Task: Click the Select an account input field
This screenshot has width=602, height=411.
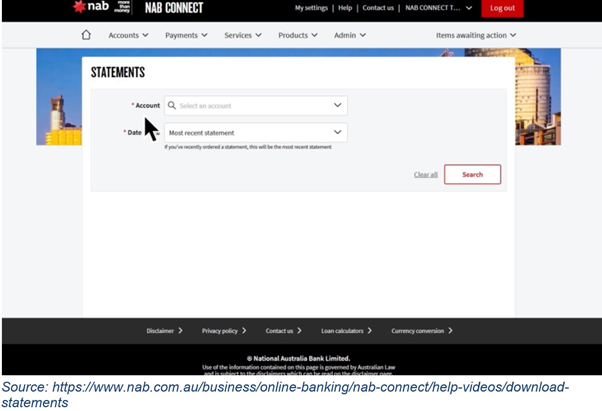Action: pos(256,106)
